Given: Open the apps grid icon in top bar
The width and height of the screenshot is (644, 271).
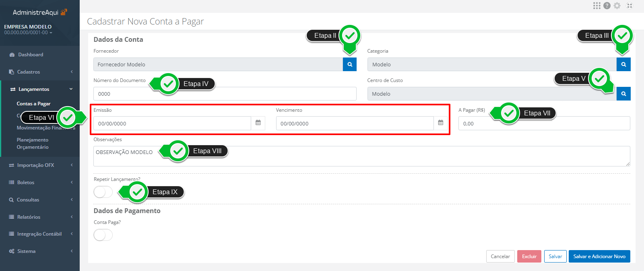Looking at the screenshot, I should [597, 6].
